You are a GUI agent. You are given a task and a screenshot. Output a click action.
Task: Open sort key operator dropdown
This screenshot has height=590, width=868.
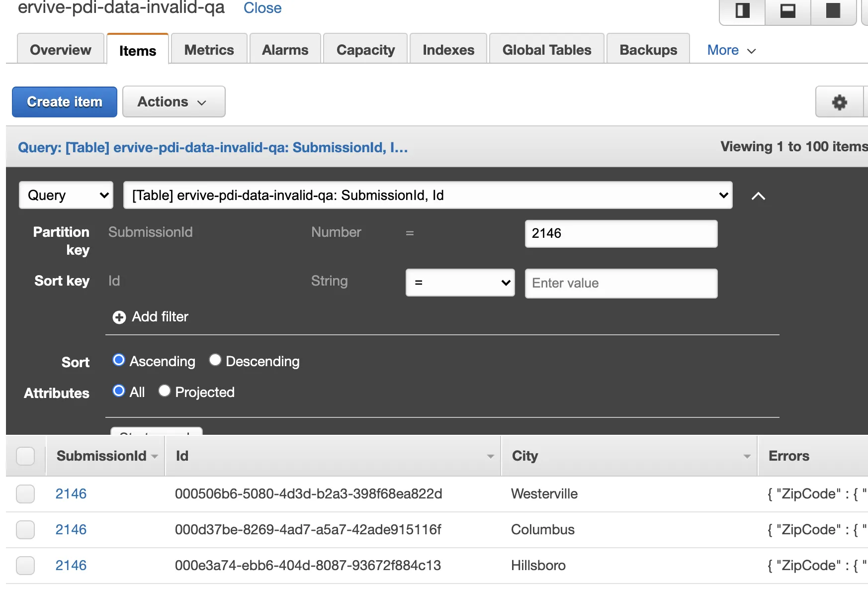point(460,283)
